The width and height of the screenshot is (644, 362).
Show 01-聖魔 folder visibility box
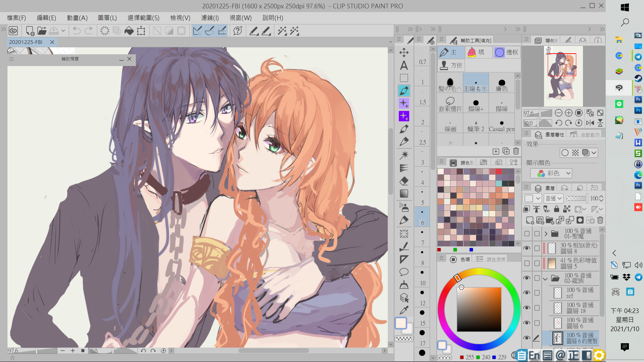click(x=527, y=234)
